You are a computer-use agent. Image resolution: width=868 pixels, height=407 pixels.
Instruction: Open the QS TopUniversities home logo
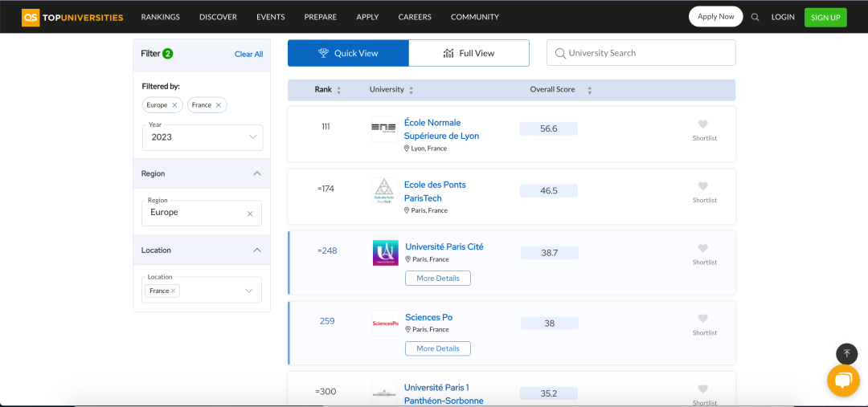(72, 17)
